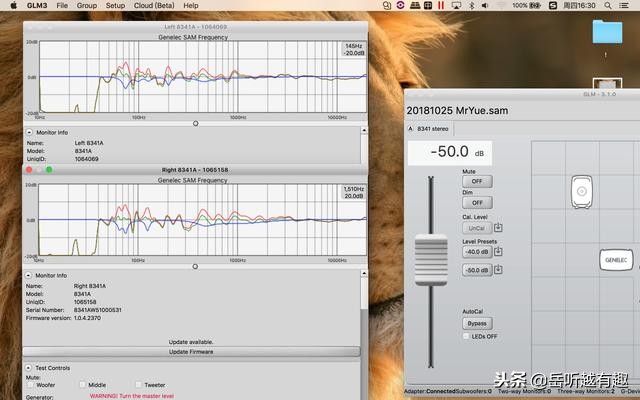Click the -50.0 dB level display field
Viewport: 640px width, 400px height.
(x=450, y=153)
